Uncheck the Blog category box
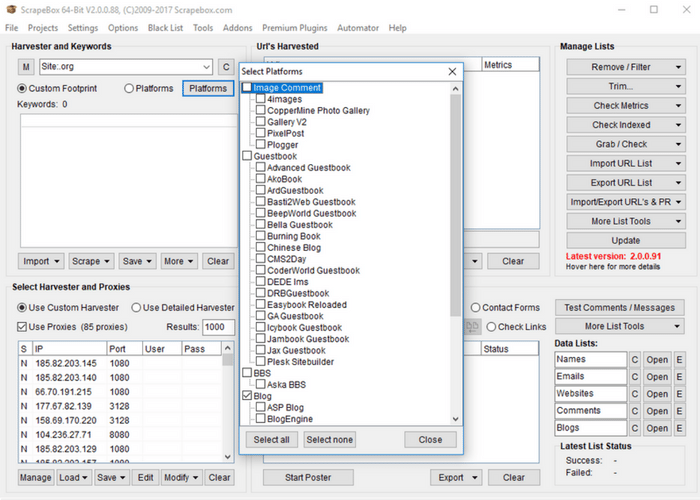 (247, 396)
